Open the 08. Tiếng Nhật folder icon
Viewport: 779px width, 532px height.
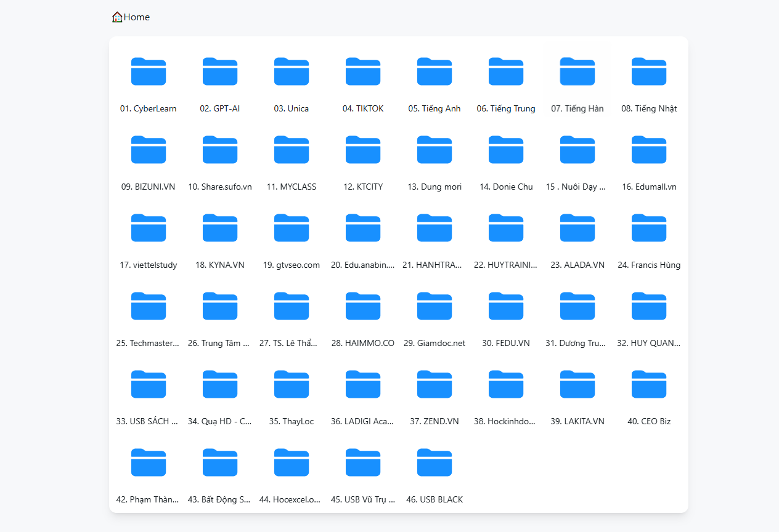point(649,71)
